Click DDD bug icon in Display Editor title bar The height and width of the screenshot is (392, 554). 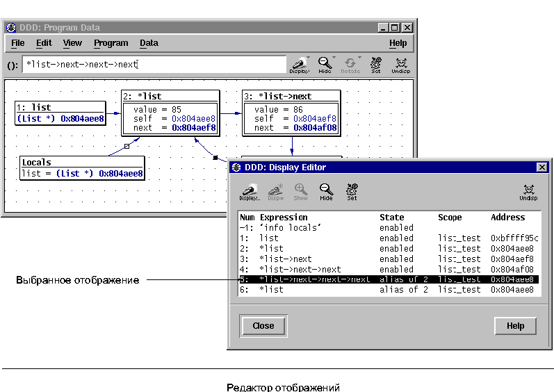tap(236, 167)
